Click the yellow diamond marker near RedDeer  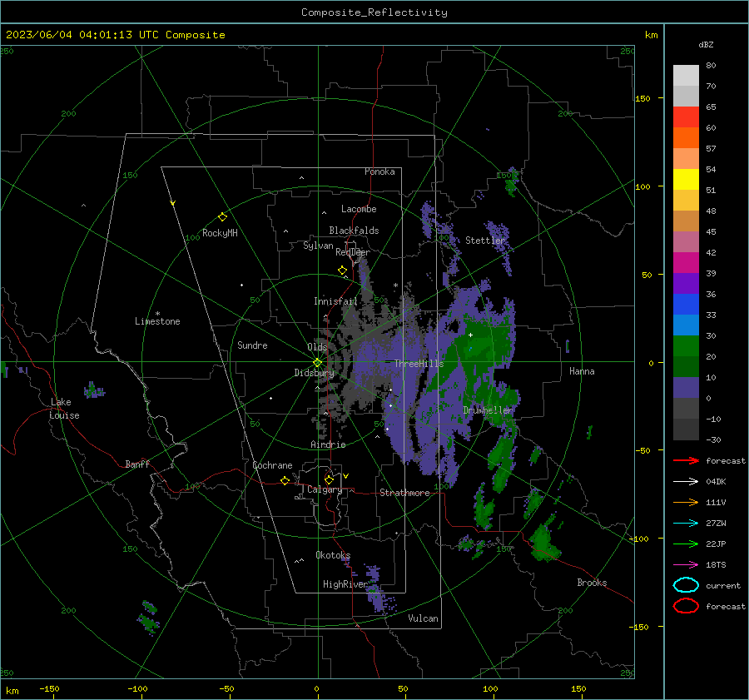pos(342,271)
